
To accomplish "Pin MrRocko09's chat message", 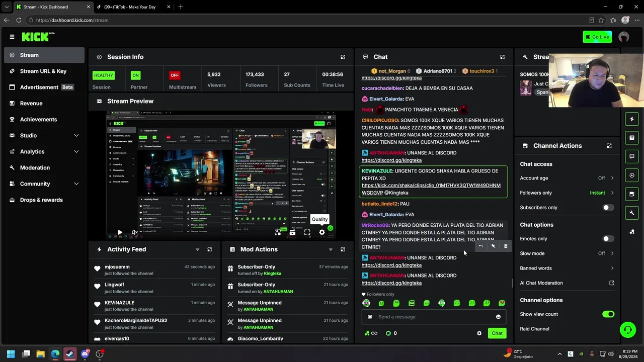I will click(493, 246).
